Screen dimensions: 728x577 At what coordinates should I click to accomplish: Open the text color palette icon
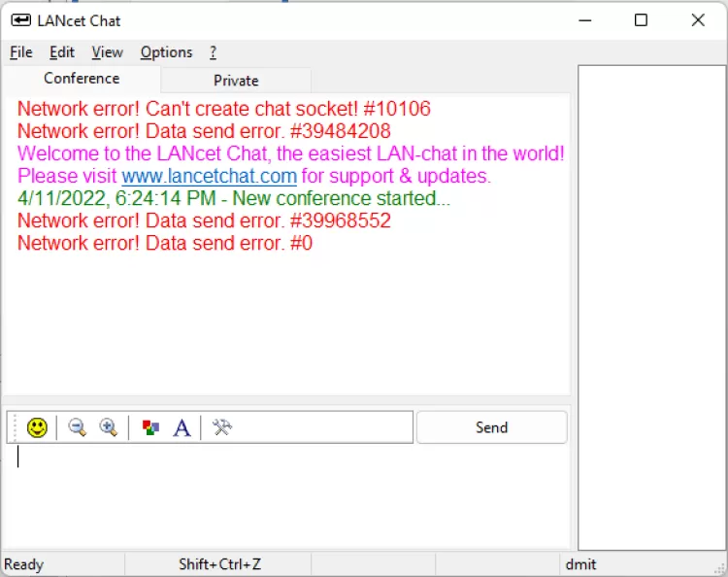click(x=150, y=427)
